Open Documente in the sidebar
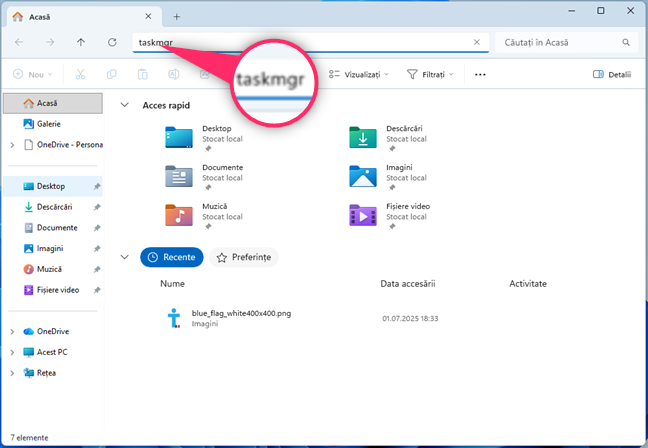Screen dimensions: 648x448 point(53,228)
